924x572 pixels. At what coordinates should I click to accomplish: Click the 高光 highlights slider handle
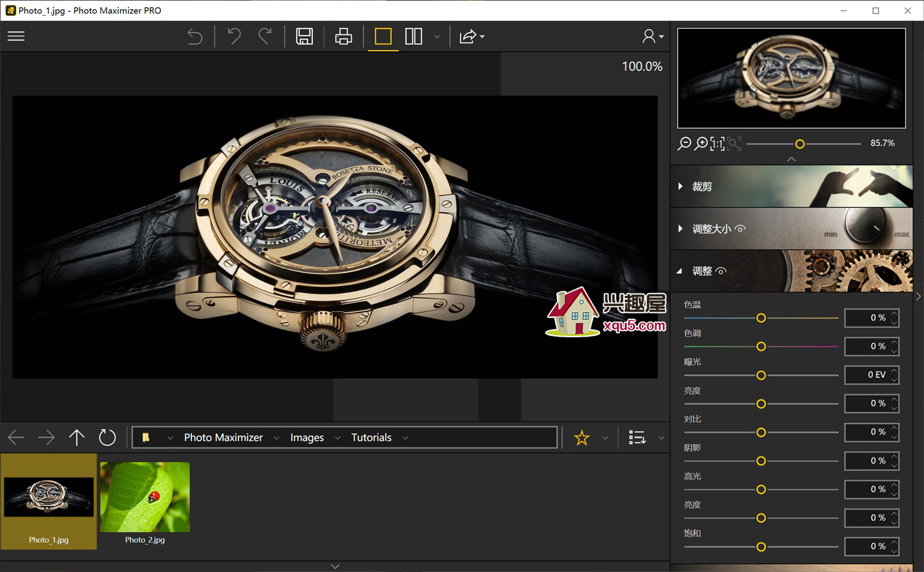[x=761, y=489]
